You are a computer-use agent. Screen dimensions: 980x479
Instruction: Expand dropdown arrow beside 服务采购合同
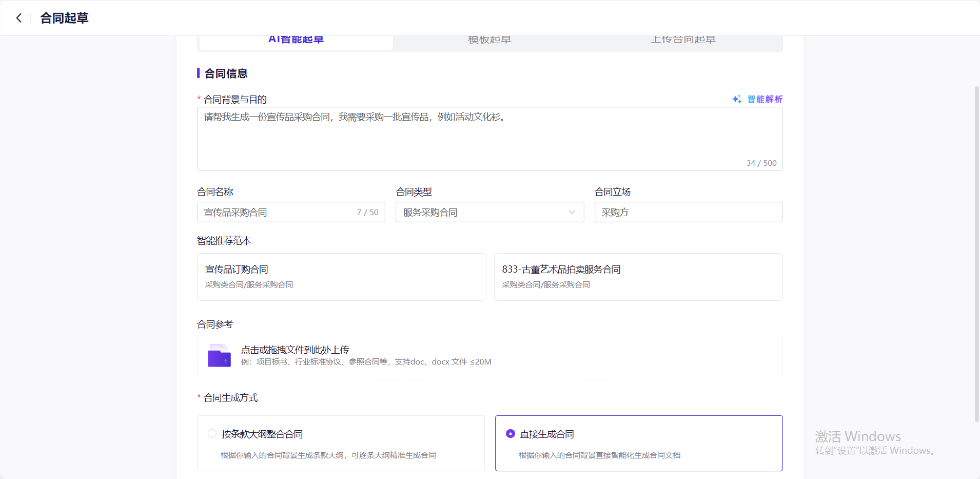[572, 212]
